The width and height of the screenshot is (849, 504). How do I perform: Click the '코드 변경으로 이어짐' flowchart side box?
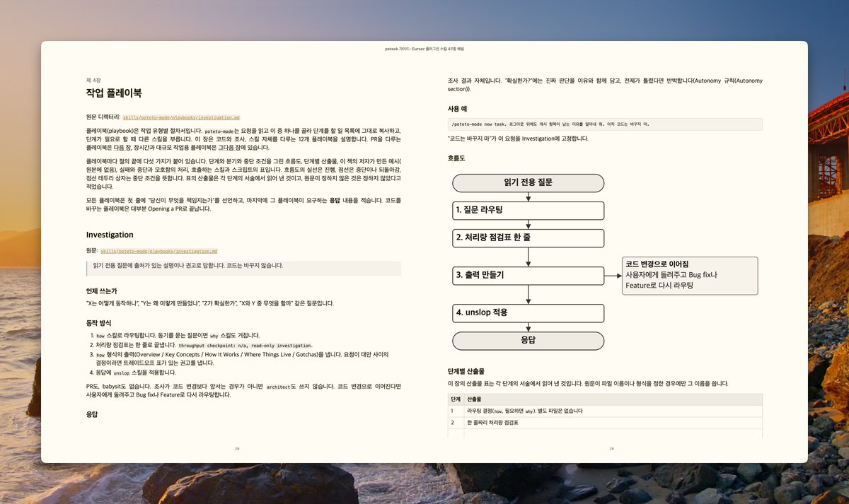689,276
